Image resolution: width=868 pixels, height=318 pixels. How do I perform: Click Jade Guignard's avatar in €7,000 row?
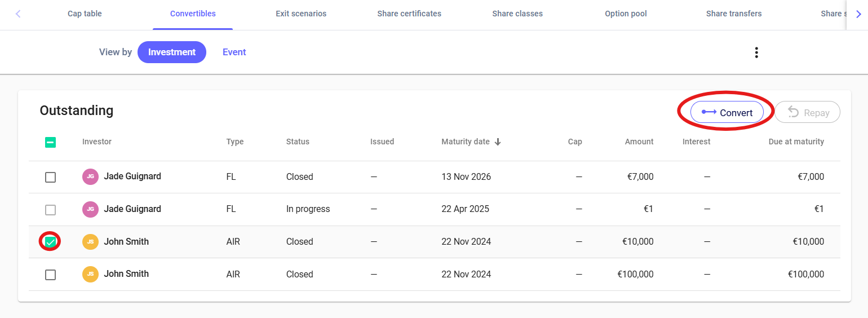pyautogui.click(x=90, y=176)
